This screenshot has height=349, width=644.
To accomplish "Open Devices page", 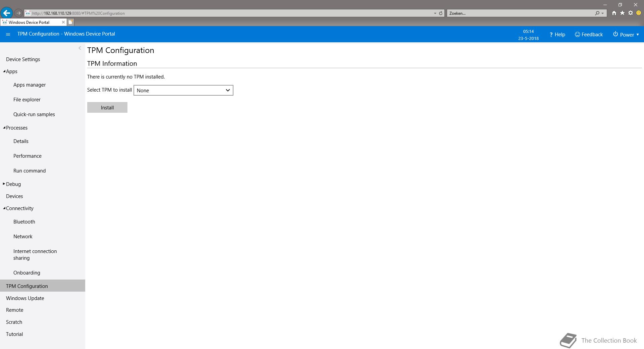I will click(14, 196).
